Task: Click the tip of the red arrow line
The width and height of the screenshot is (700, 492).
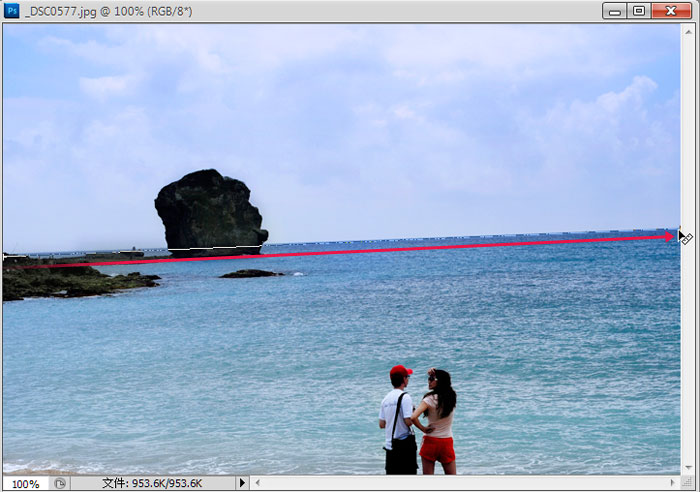Action: click(x=671, y=237)
